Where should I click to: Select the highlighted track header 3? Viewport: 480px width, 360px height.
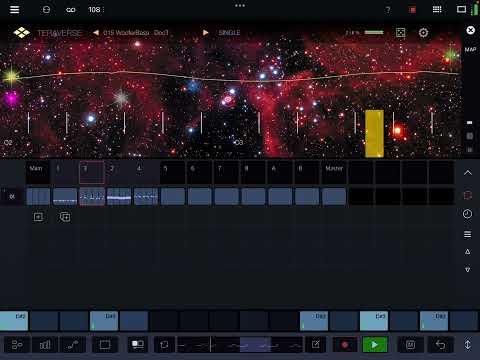pos(92,172)
